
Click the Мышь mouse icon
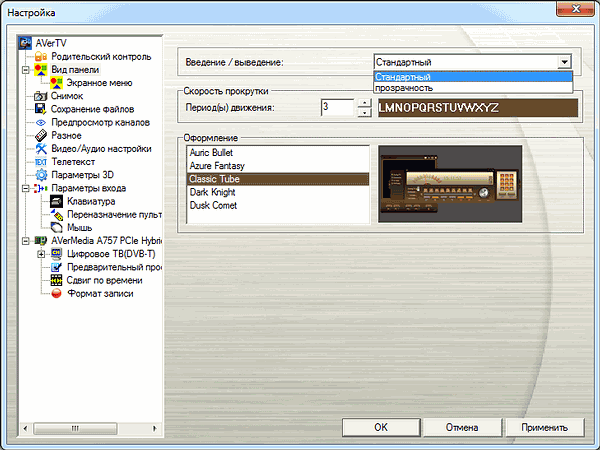[56, 228]
